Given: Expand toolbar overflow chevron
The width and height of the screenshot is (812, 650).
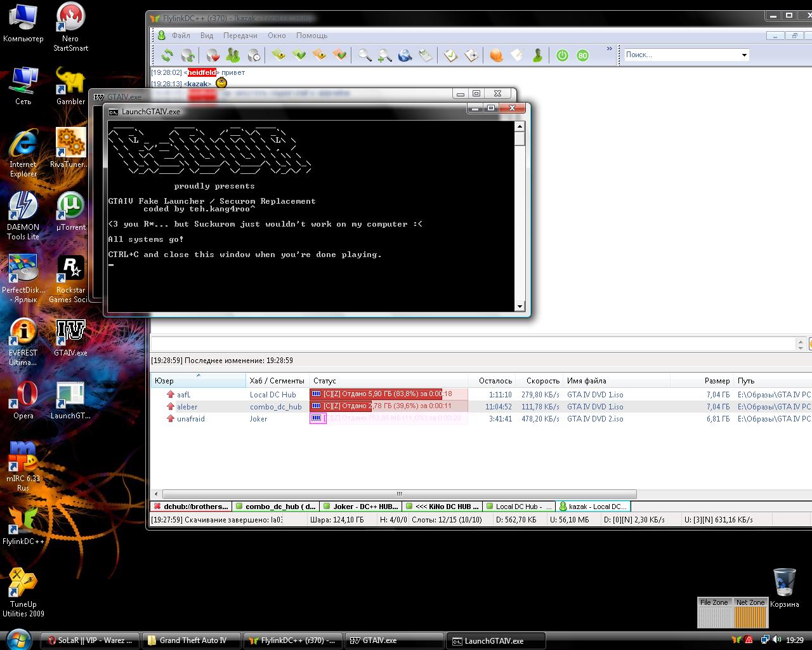Looking at the screenshot, I should click(610, 48).
